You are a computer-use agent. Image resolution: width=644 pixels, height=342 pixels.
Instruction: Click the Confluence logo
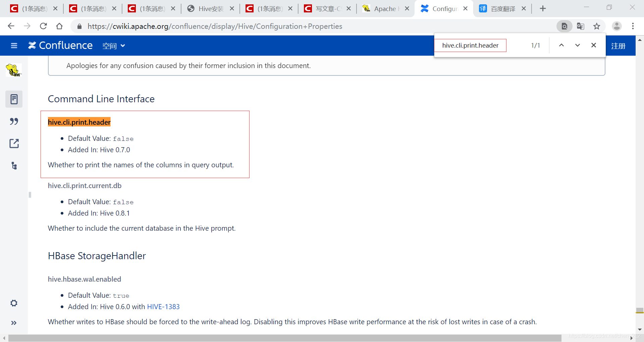pos(60,45)
